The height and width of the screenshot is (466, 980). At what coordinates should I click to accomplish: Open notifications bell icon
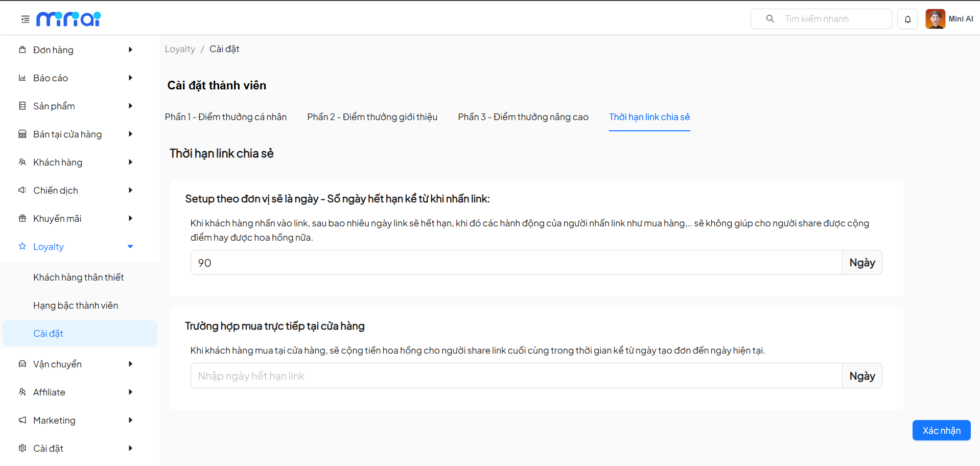tap(907, 19)
